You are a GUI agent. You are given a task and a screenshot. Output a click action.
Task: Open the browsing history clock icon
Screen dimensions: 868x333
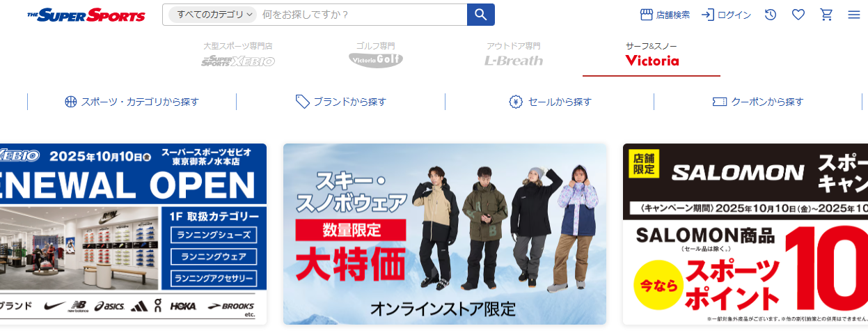(x=771, y=15)
